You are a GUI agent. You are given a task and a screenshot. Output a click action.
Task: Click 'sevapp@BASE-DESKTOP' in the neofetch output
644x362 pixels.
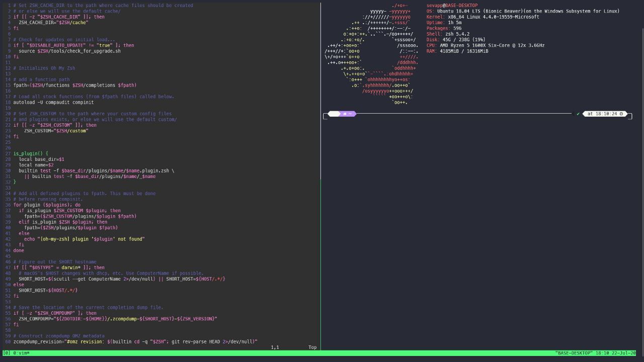point(452,6)
